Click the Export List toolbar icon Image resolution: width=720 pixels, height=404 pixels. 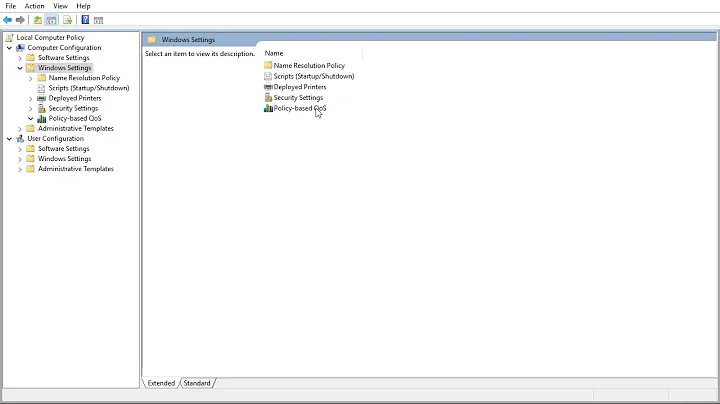[x=68, y=20]
